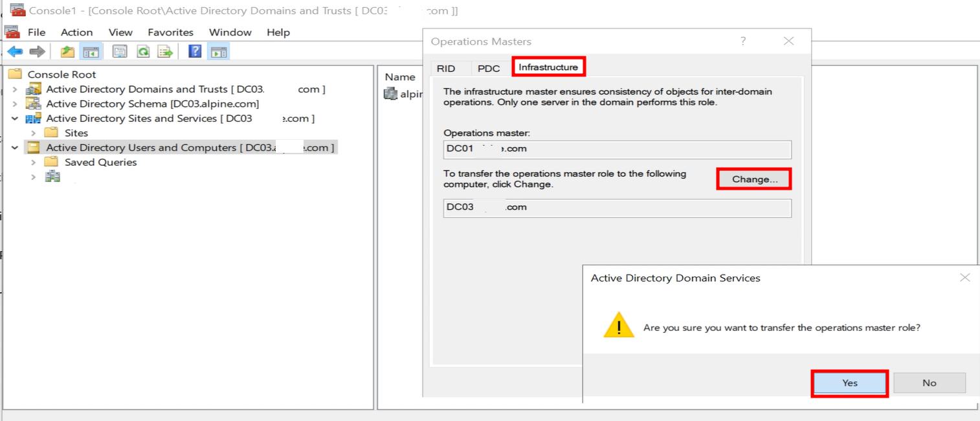Click 'Are you sure you want to transfer' text
The image size is (980, 421).
click(781, 328)
